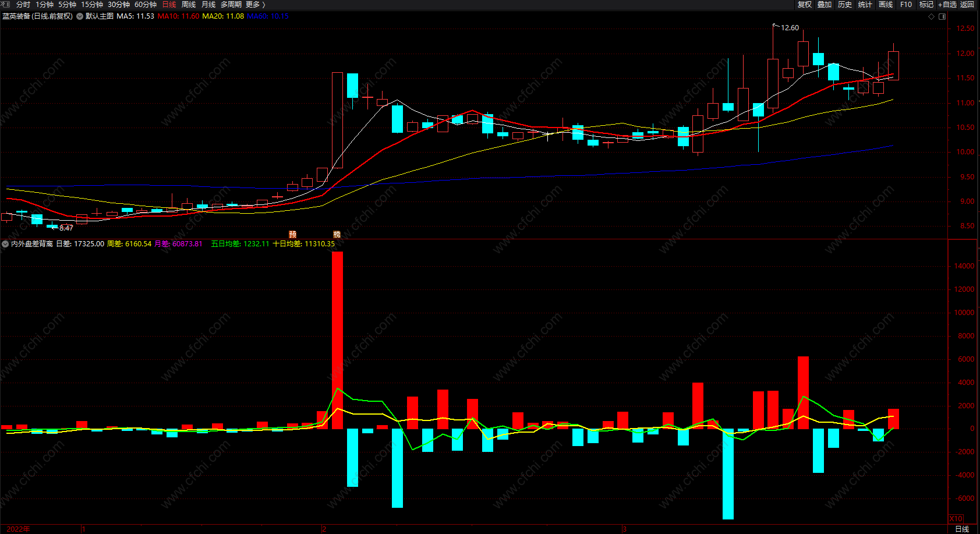The width and height of the screenshot is (980, 534).
Task: Expand the 内外盘差背离 indicator dropdown arrow
Action: [x=5, y=244]
